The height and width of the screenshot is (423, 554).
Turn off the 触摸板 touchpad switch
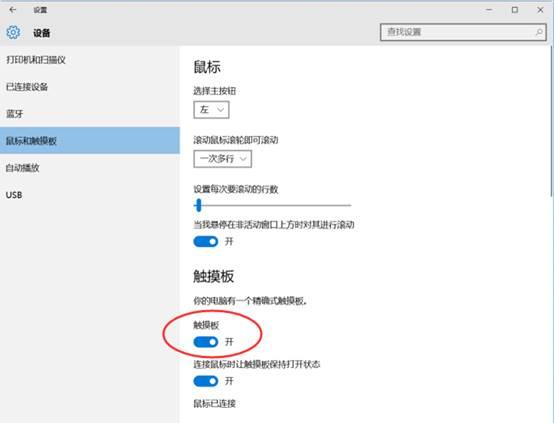click(x=206, y=342)
